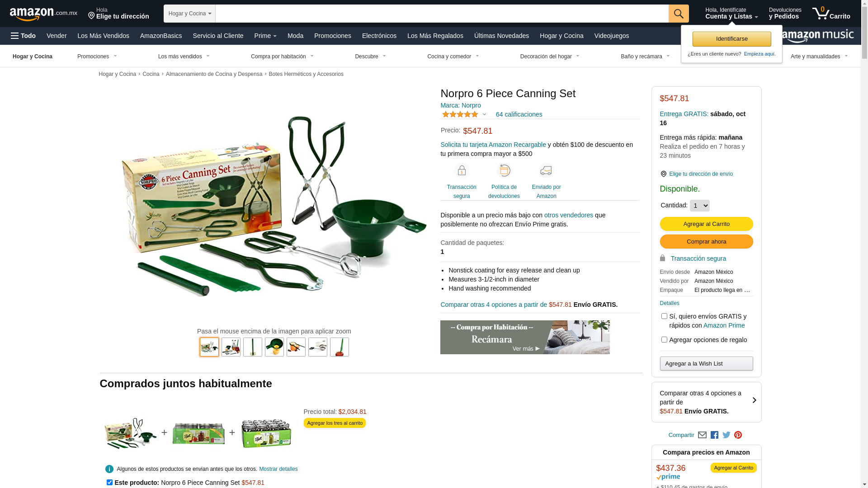Expand the Hogar y Cocina search category dropdown
868x488 pixels.
(x=189, y=14)
